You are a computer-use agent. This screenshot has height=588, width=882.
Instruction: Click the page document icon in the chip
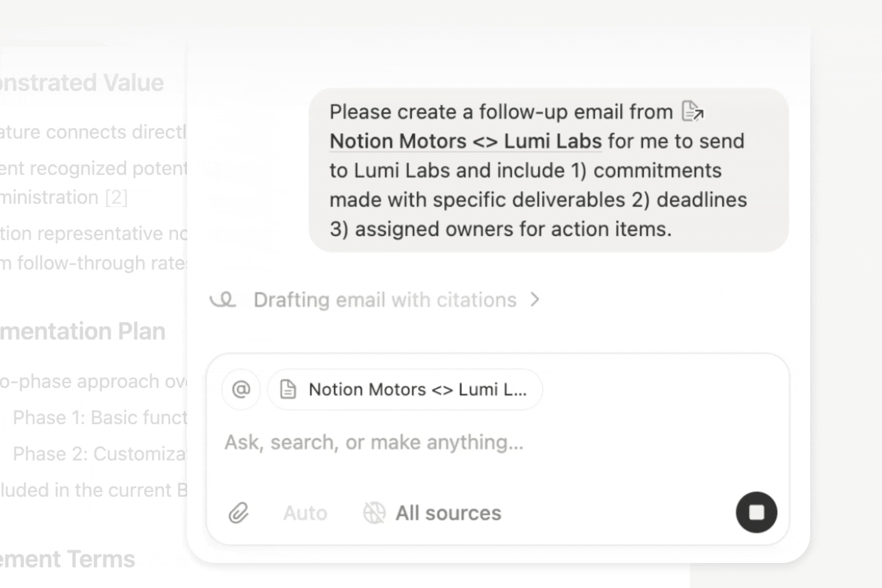pos(288,389)
